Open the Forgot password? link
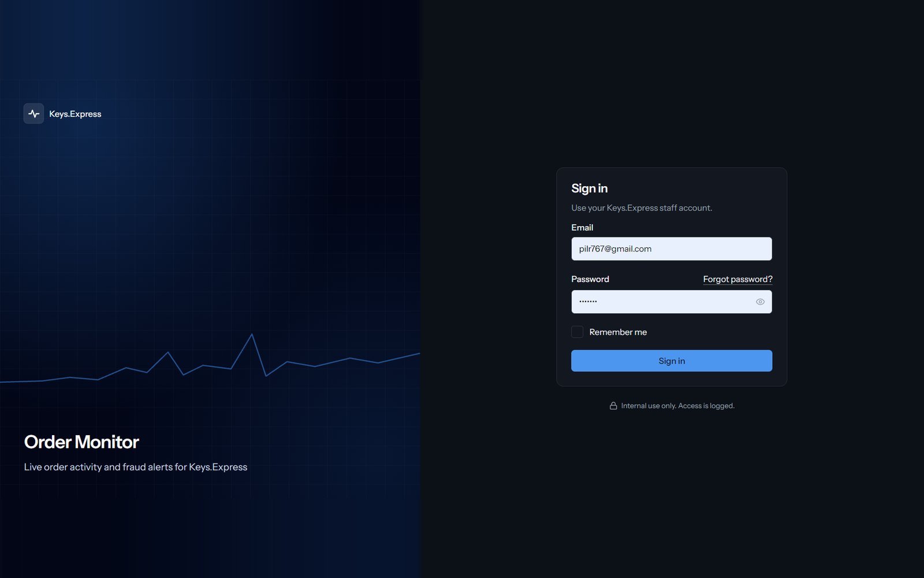The height and width of the screenshot is (578, 924). (x=737, y=279)
